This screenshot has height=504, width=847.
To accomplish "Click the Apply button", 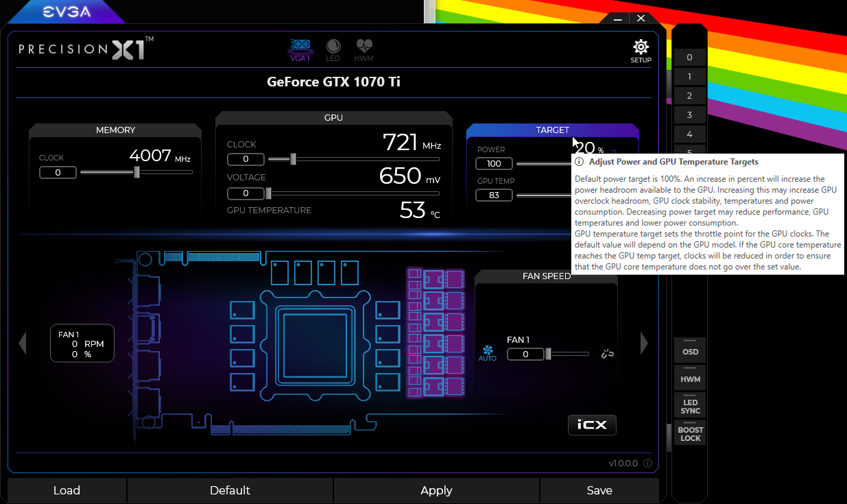I will [436, 490].
